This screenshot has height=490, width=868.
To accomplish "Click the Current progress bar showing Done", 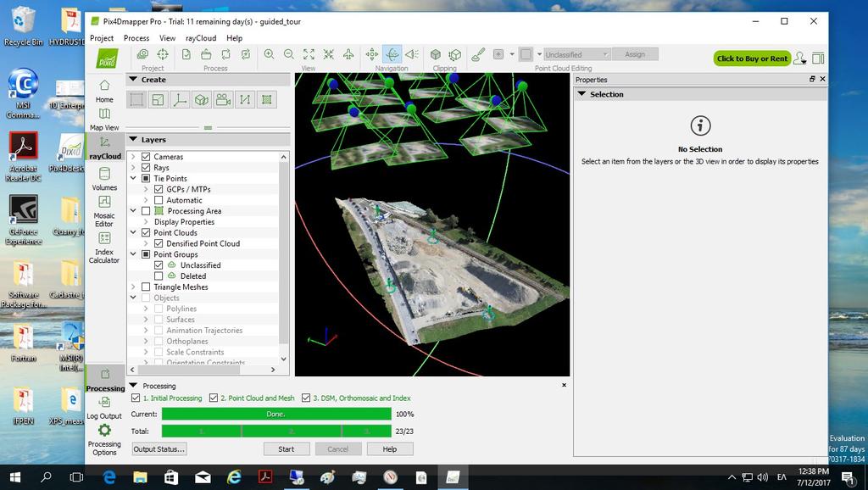I will click(x=276, y=414).
